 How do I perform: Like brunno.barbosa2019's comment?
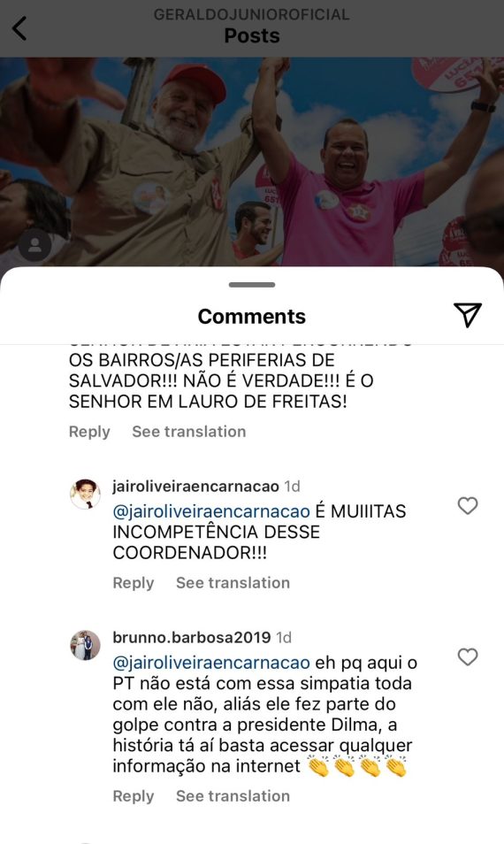[468, 656]
